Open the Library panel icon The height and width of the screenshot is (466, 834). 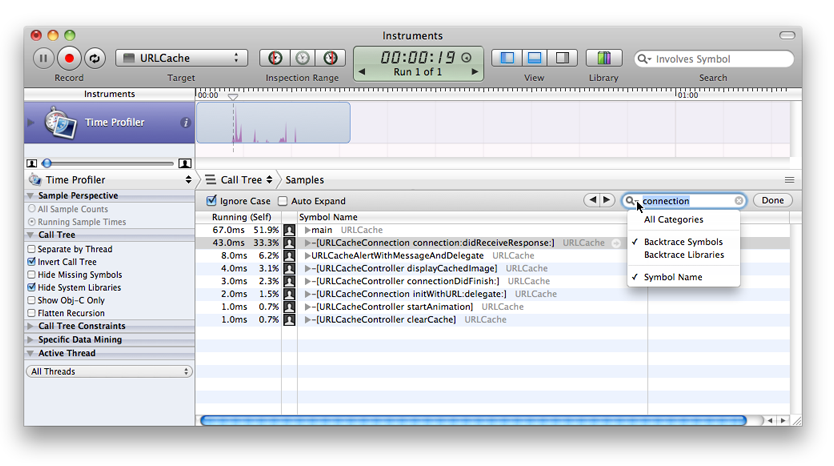tap(604, 58)
